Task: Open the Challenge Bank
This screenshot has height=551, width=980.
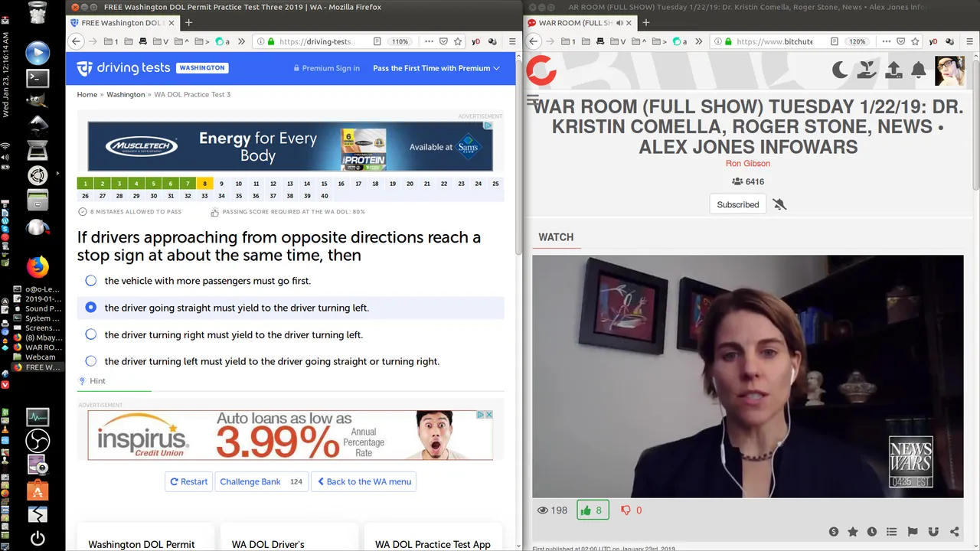Action: [x=261, y=481]
